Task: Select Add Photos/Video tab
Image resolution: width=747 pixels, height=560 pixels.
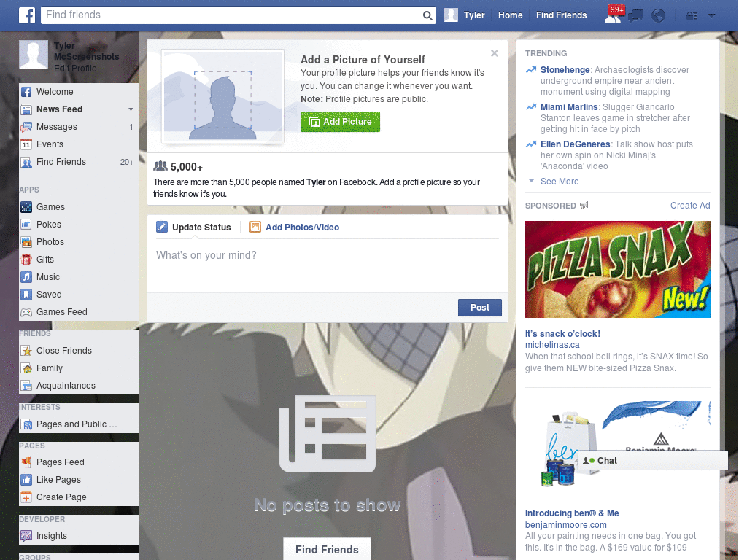Action: pyautogui.click(x=295, y=227)
